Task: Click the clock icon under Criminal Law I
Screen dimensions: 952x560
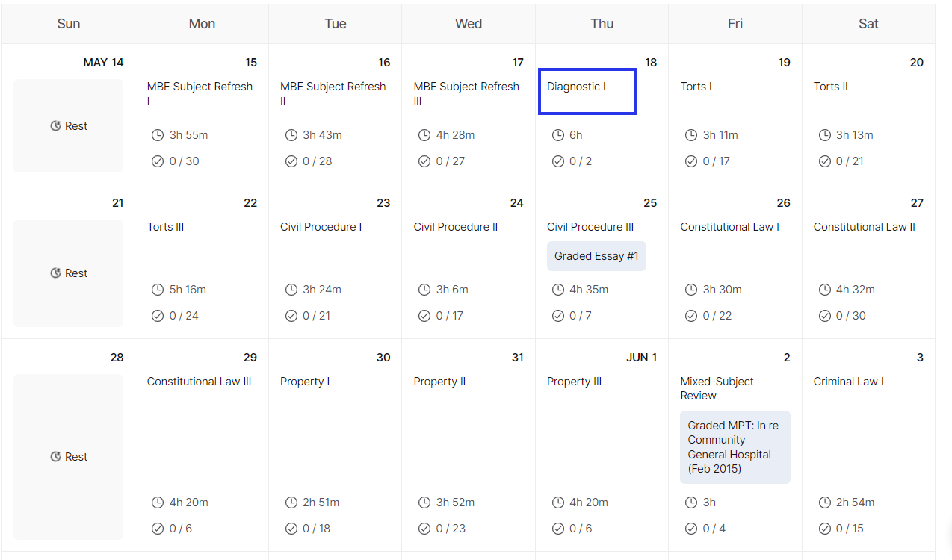Action: click(824, 503)
